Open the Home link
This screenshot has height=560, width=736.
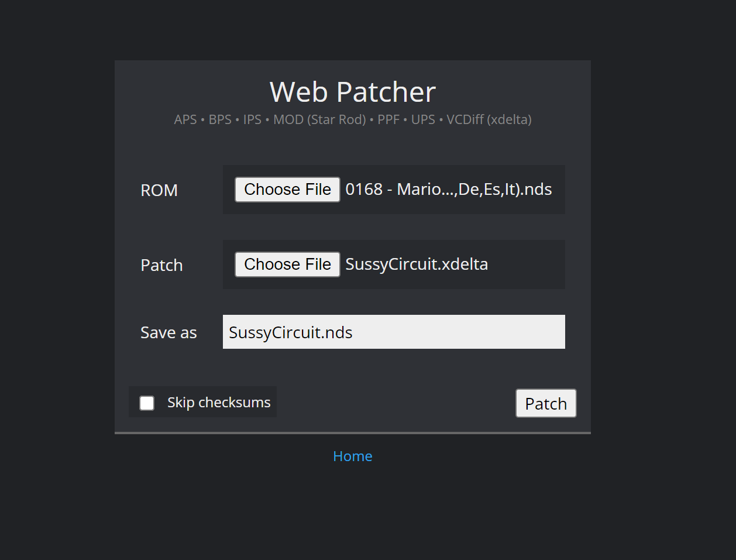352,456
